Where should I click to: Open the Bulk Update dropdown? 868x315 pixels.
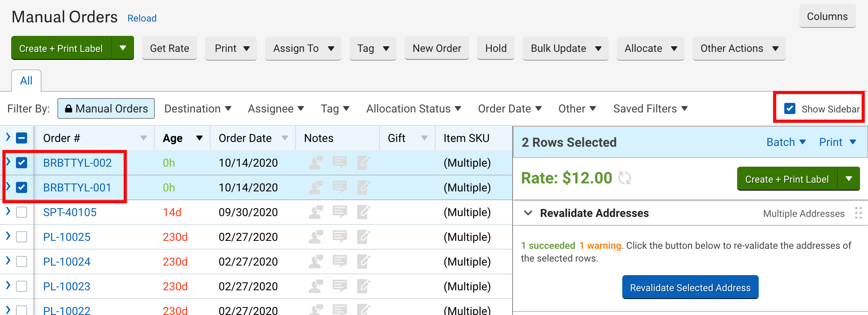point(565,48)
